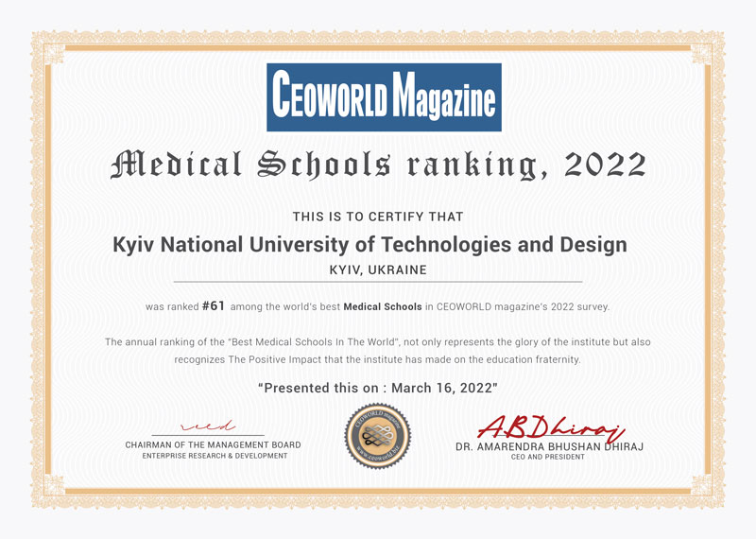Click the "CEO AND PRESIDENT" caption

coord(548,457)
